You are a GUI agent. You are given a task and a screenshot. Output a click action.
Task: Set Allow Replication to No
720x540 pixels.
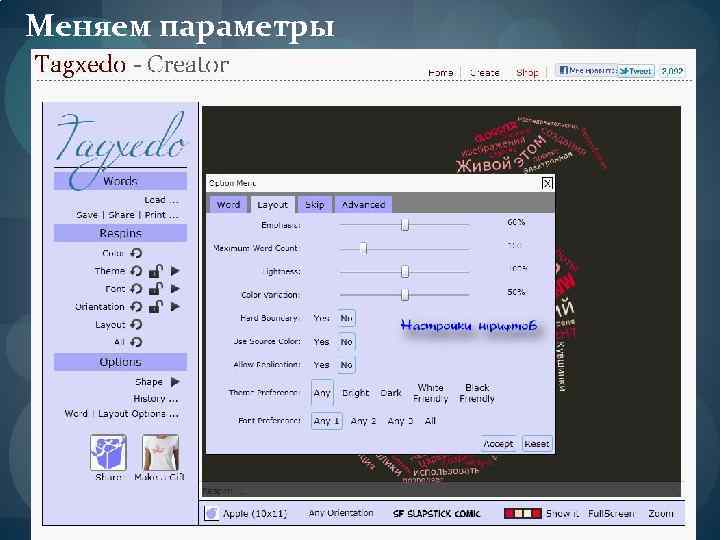(346, 365)
